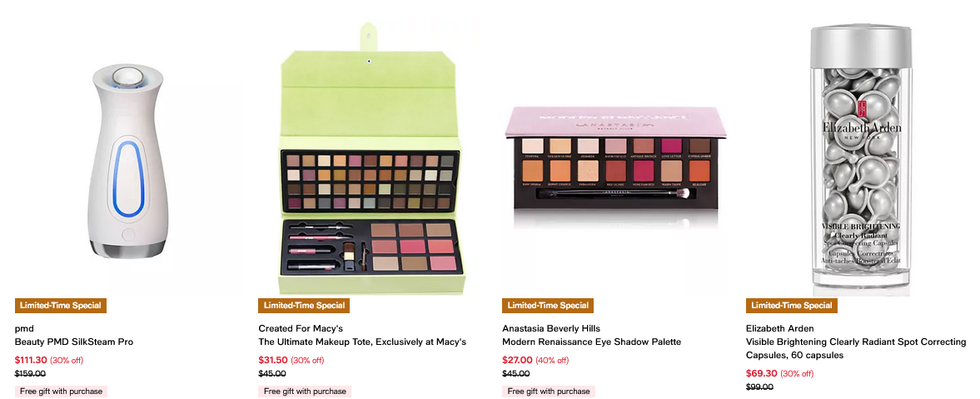Open Visible Brightening Clearly Radiant capsules link
Image resolution: width=980 pixels, height=399 pixels.
pyautogui.click(x=856, y=348)
